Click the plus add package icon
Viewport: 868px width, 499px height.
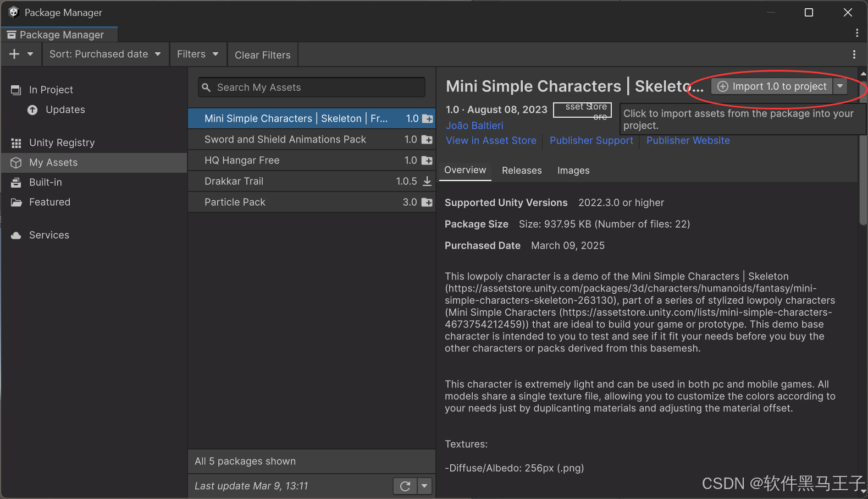[x=14, y=54]
